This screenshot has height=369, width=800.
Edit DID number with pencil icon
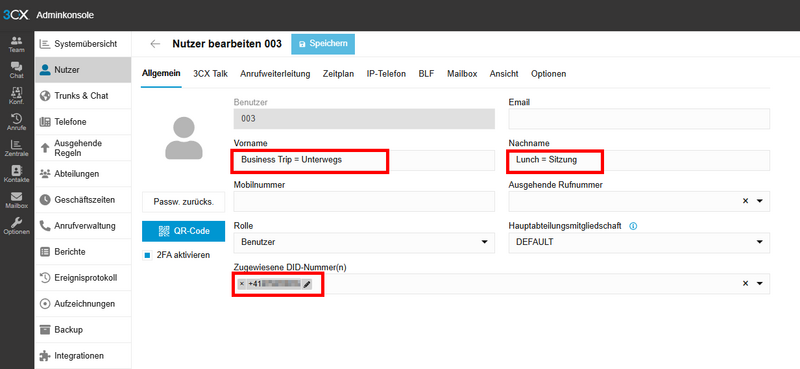pos(307,285)
